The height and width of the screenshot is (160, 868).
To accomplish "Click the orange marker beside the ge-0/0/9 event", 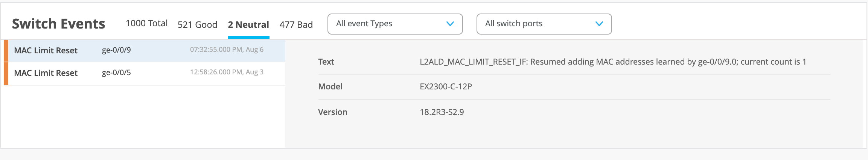I will coord(6,51).
